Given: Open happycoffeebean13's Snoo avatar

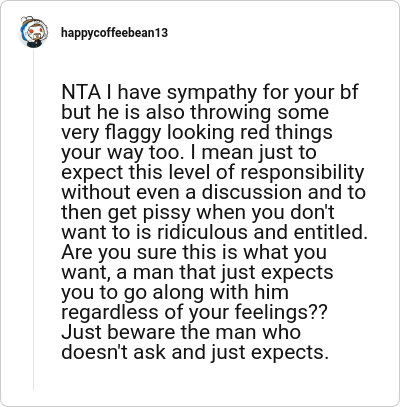Looking at the screenshot, I should [x=33, y=32].
